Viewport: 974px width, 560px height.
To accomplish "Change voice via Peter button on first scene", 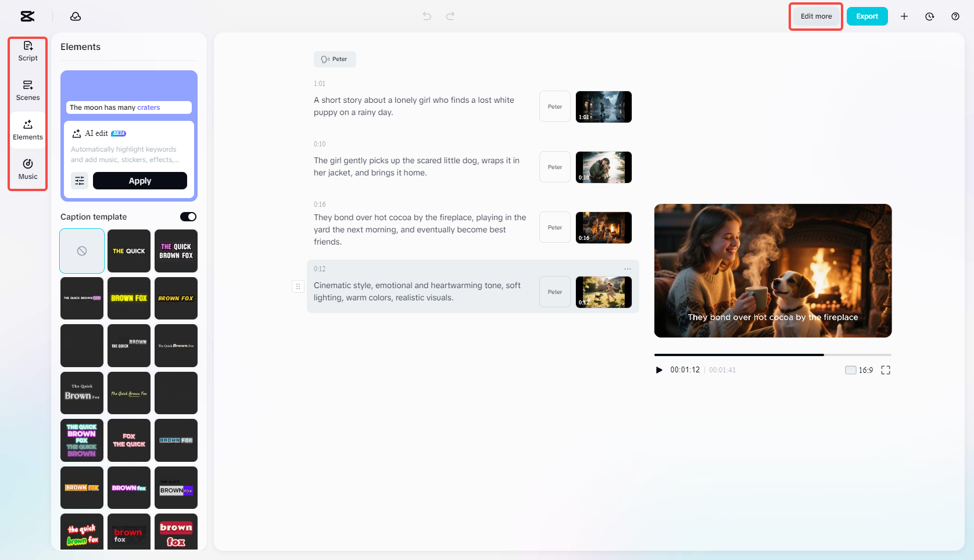I will tap(554, 106).
